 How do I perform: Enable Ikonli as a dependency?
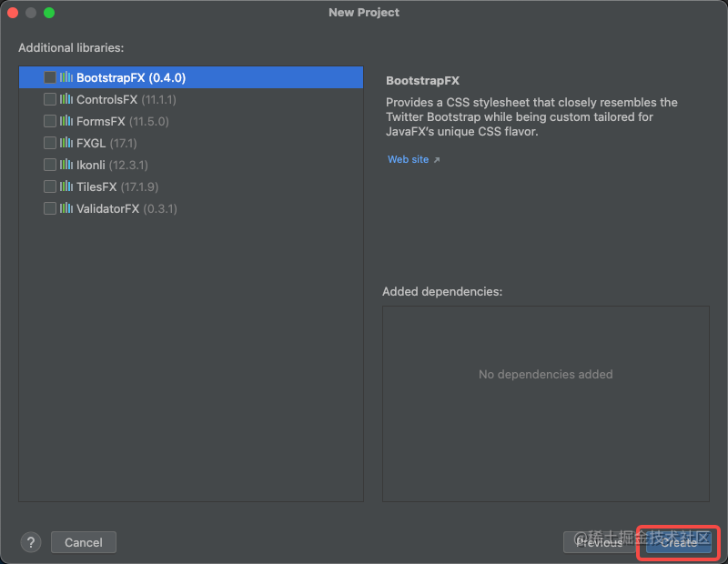pyautogui.click(x=49, y=165)
